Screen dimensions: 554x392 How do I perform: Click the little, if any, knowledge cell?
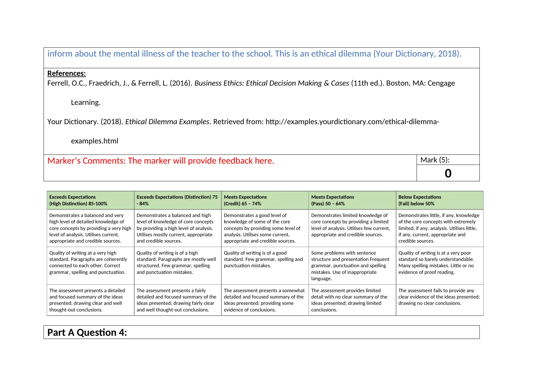coord(440,228)
